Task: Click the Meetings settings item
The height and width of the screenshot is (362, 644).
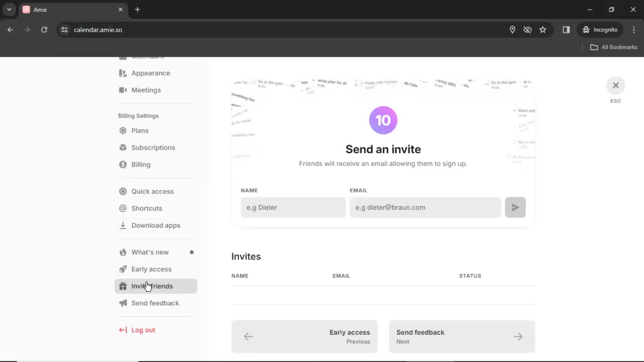Action: tap(146, 90)
